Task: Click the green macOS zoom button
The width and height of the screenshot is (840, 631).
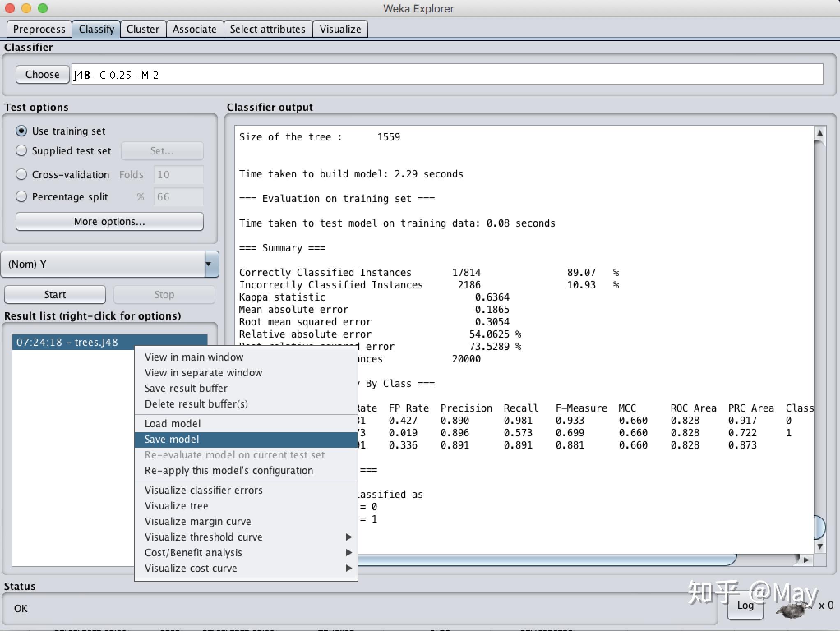Action: pos(42,8)
